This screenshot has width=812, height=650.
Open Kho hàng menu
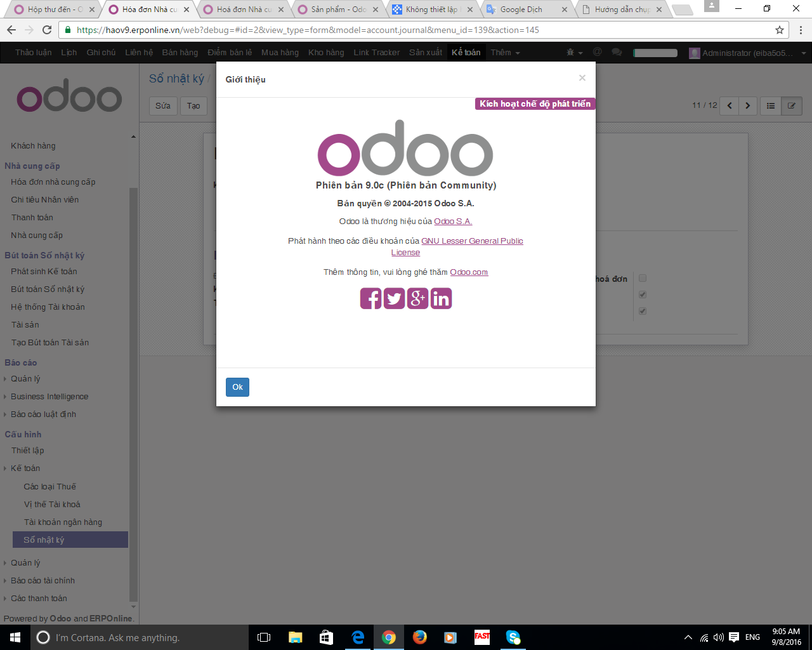326,53
